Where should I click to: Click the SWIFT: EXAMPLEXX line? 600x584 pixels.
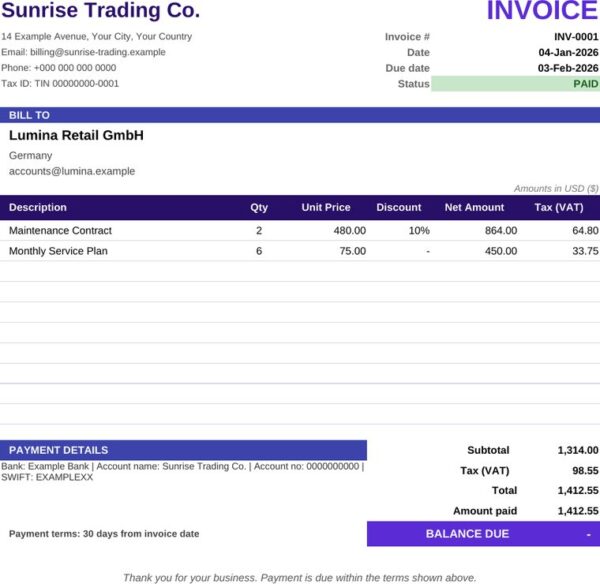coord(47,477)
